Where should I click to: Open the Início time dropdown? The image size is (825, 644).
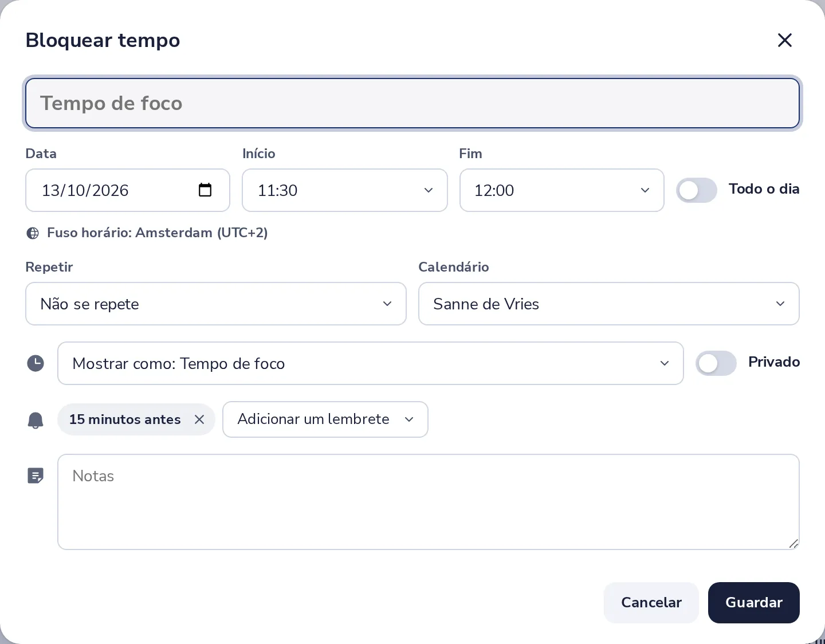[x=345, y=190]
